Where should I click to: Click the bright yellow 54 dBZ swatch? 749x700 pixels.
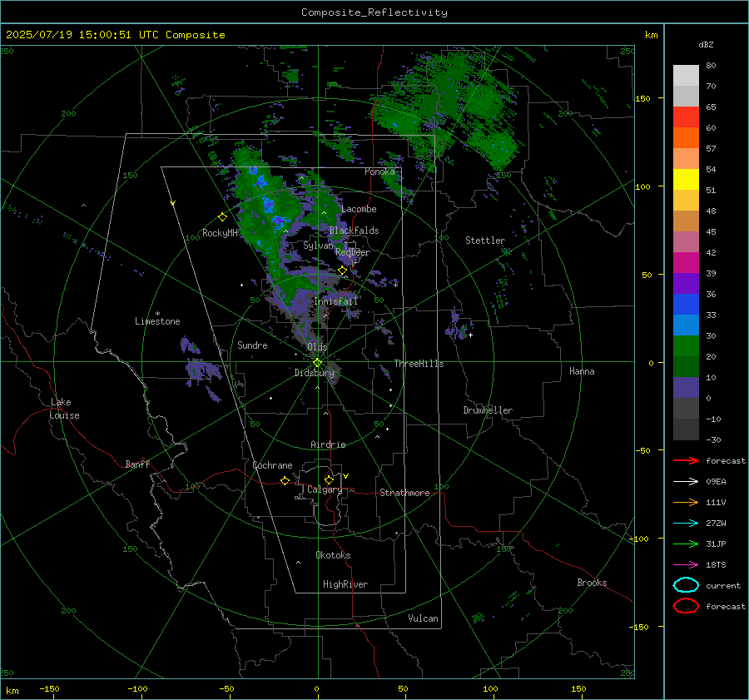686,179
